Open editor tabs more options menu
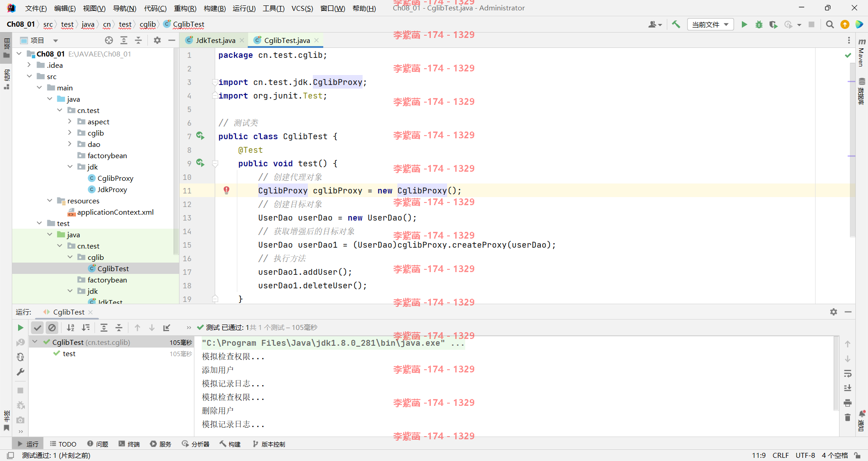Viewport: 868px width, 461px height. 849,40
